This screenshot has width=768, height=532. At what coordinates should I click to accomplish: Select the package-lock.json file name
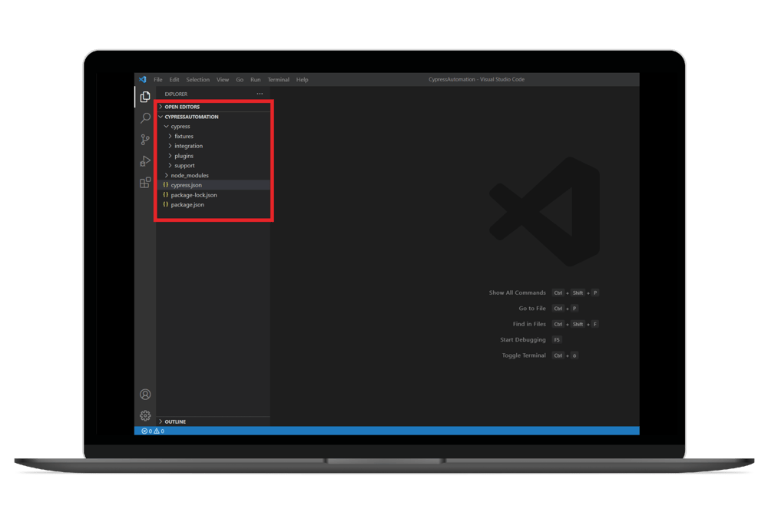pos(194,195)
